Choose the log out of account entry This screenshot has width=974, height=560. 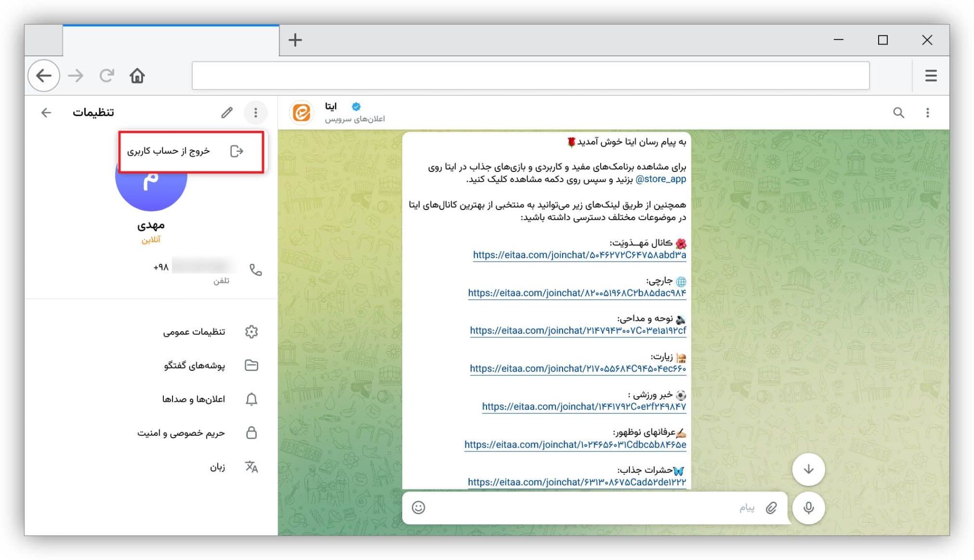click(x=191, y=152)
